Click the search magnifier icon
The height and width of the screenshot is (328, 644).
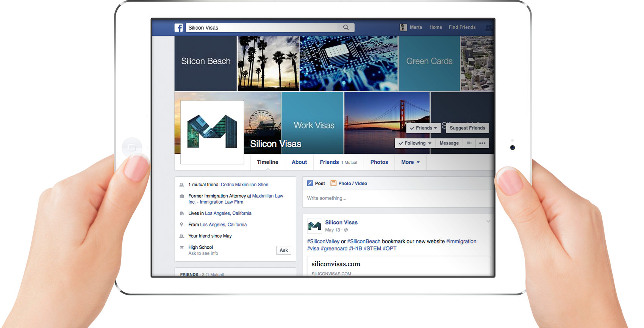coord(346,27)
